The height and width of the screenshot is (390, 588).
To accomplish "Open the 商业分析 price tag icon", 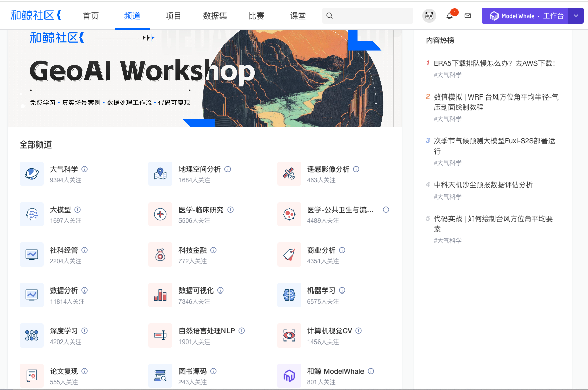I will point(289,255).
